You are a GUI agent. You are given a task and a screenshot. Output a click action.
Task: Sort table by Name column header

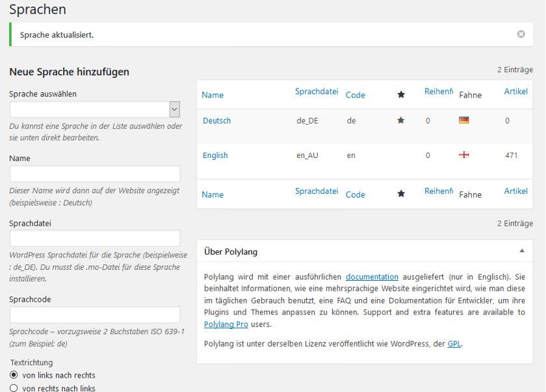click(213, 95)
